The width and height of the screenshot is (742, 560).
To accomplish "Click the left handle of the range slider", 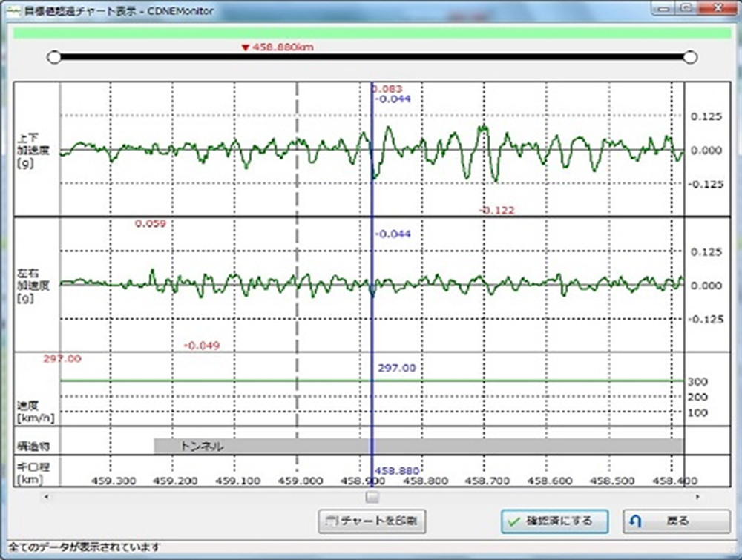I will click(54, 57).
